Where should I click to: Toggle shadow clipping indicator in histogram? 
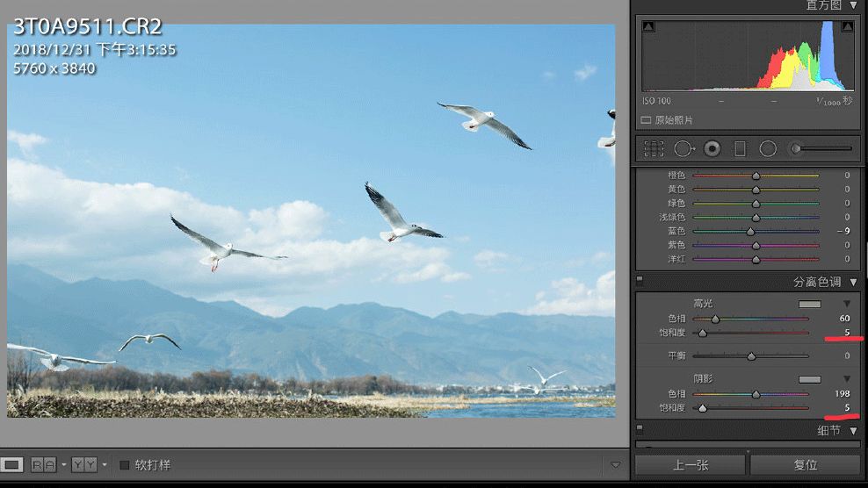[648, 26]
